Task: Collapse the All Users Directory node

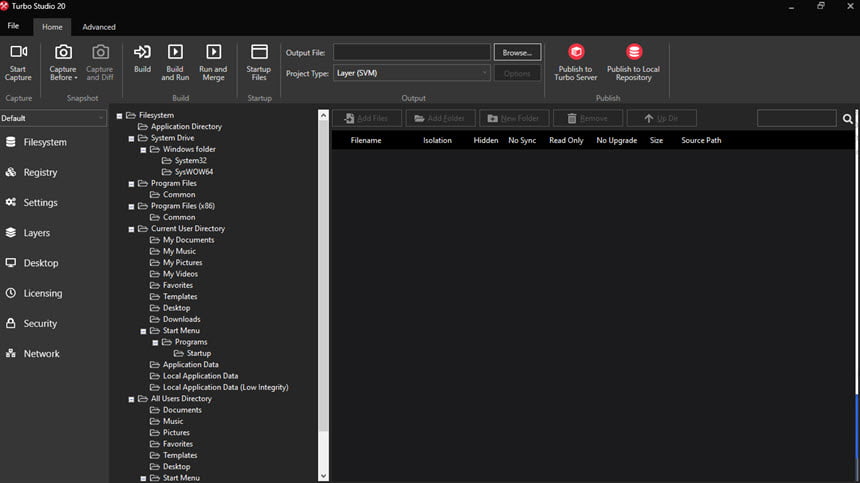Action: 131,399
